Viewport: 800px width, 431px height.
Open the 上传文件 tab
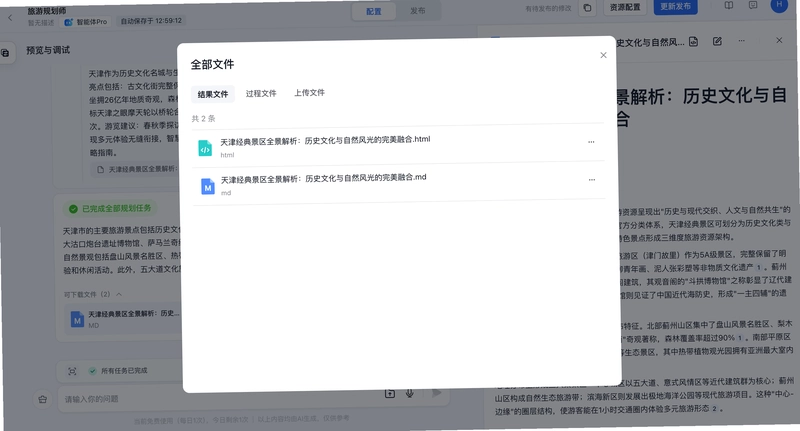click(309, 93)
